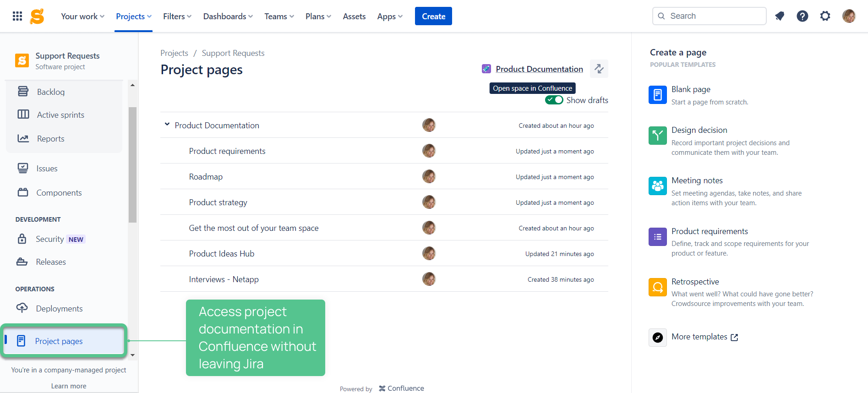Image resolution: width=868 pixels, height=393 pixels.
Task: Open the Dashboards dropdown
Action: point(228,16)
